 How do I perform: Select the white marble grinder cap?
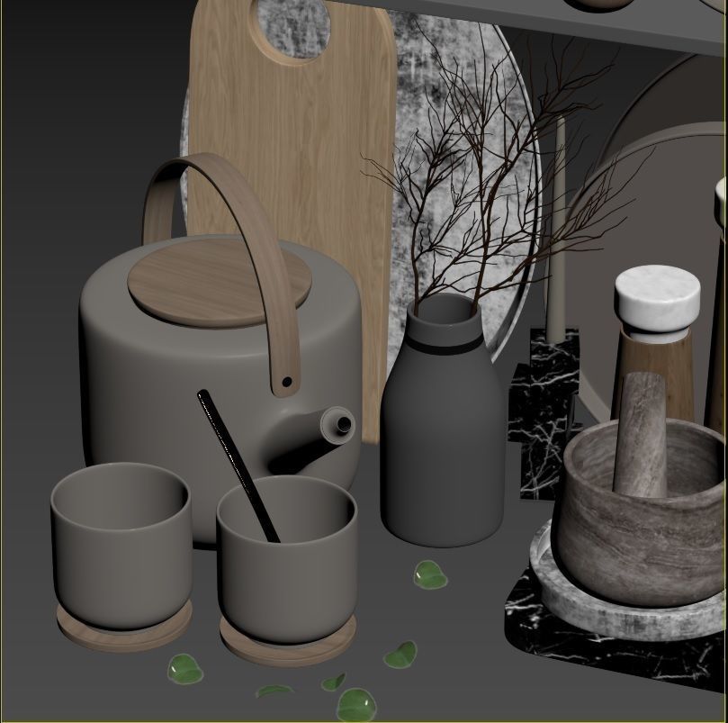coord(658,300)
